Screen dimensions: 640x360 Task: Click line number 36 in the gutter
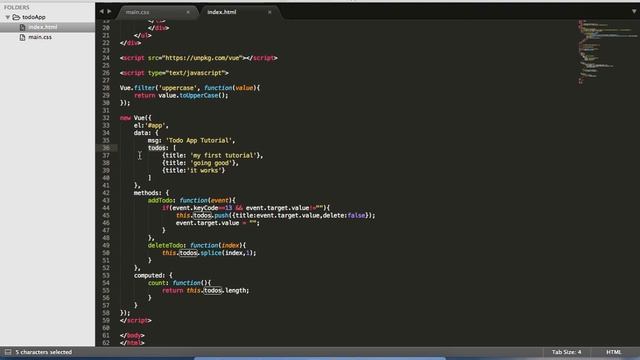point(106,148)
